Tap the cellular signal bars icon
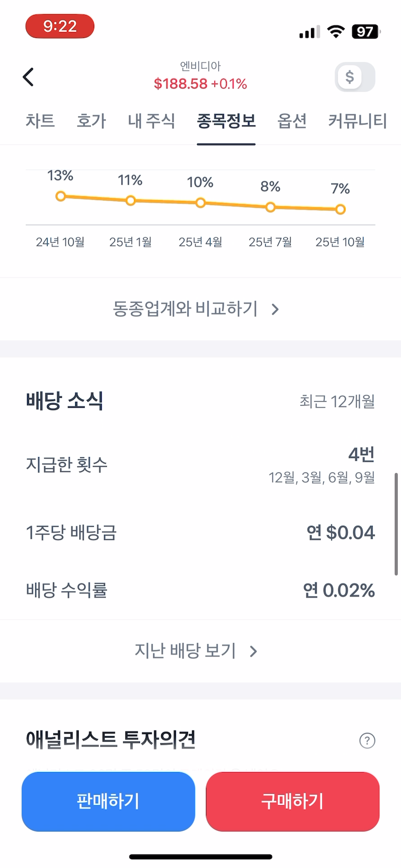 [309, 33]
